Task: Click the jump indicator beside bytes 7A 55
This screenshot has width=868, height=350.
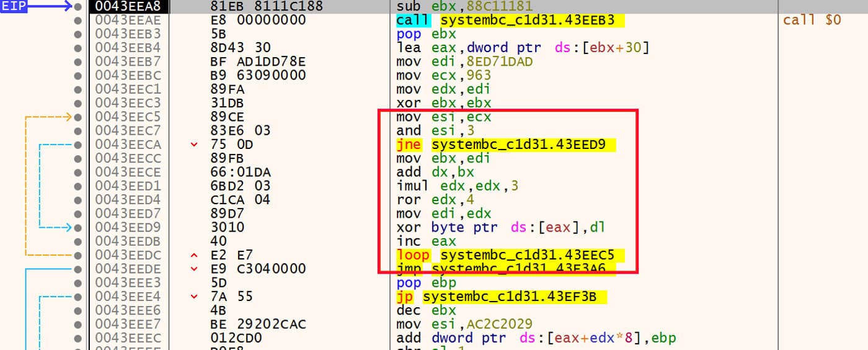Action: point(195,296)
